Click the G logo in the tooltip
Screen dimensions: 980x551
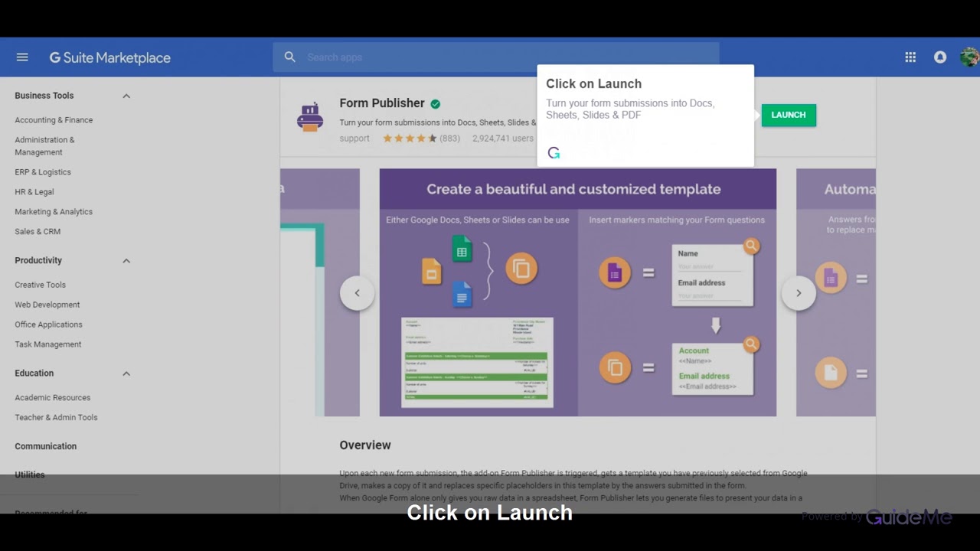point(554,153)
